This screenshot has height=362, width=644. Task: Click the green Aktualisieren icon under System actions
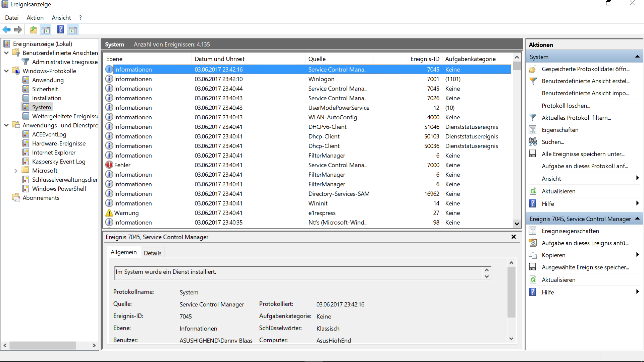(533, 191)
